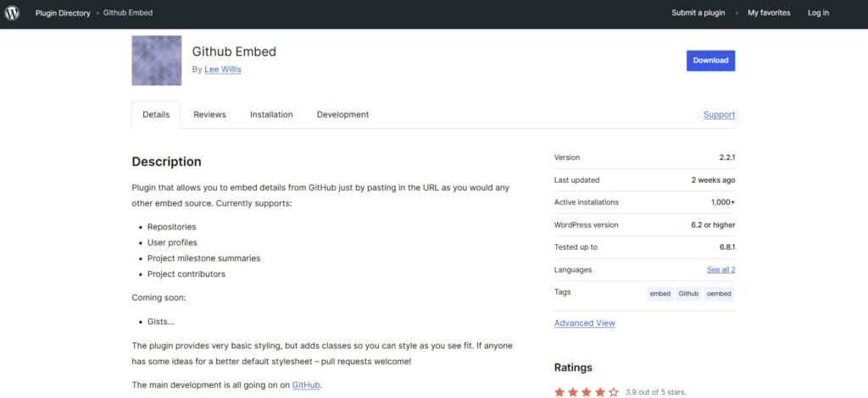
Task: Follow the GitHub link in description
Action: pos(306,384)
